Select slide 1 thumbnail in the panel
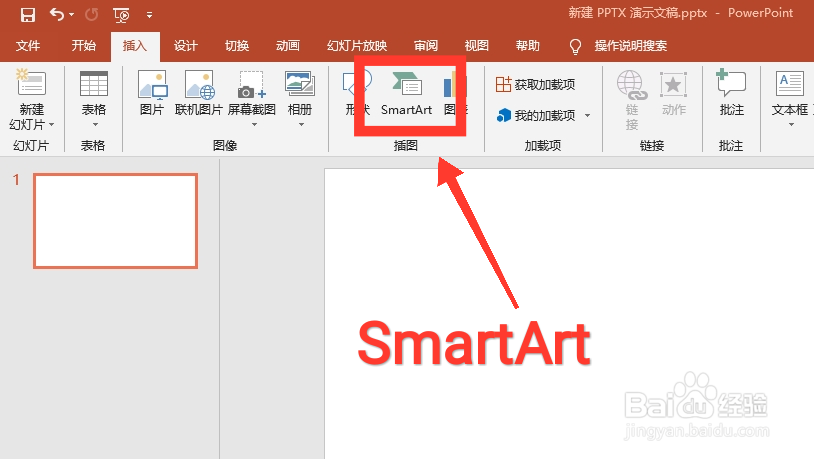This screenshot has height=459, width=814. point(115,221)
